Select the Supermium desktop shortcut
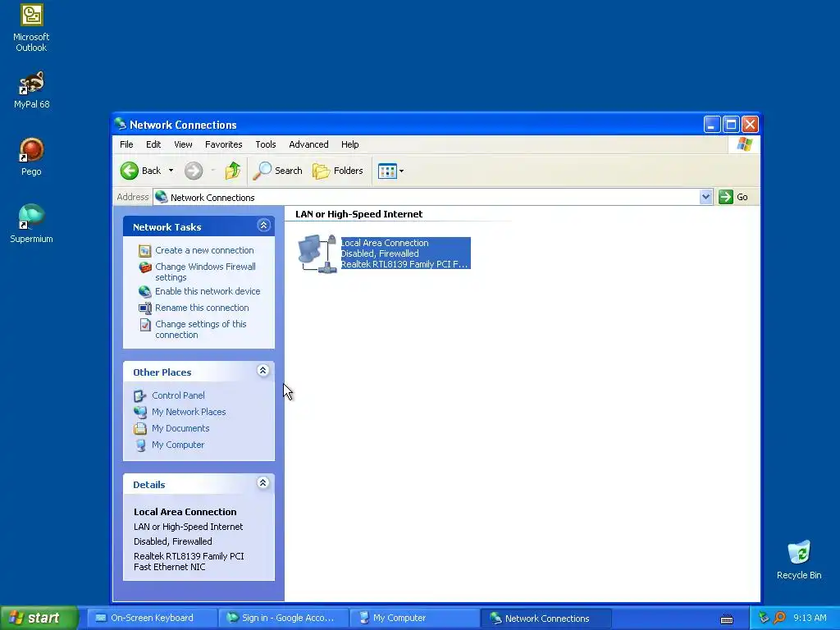Screen dimensions: 840x630 point(31,224)
